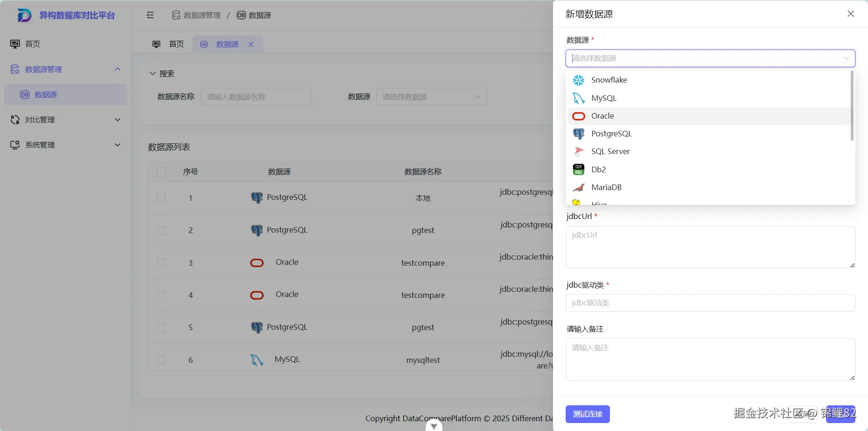Close the 数据源 tab with X icon
The width and height of the screenshot is (868, 431).
pyautogui.click(x=251, y=44)
